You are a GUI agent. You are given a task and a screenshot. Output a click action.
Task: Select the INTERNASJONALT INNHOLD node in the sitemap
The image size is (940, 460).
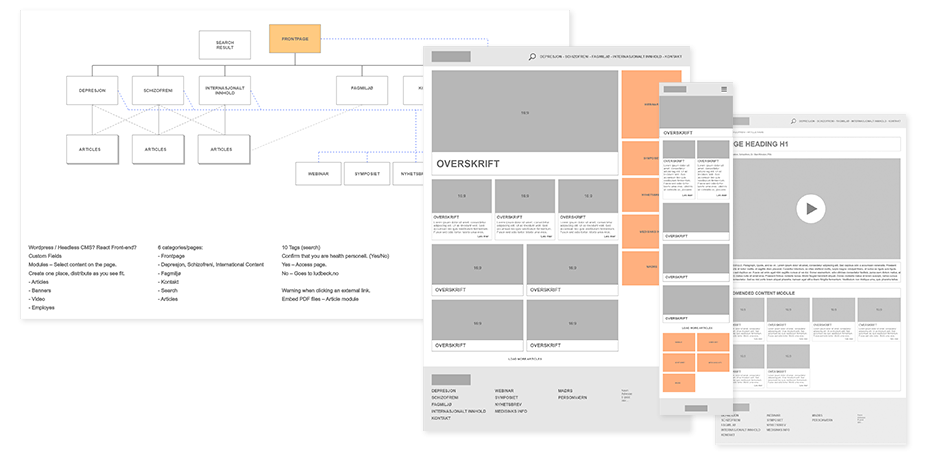pyautogui.click(x=225, y=91)
